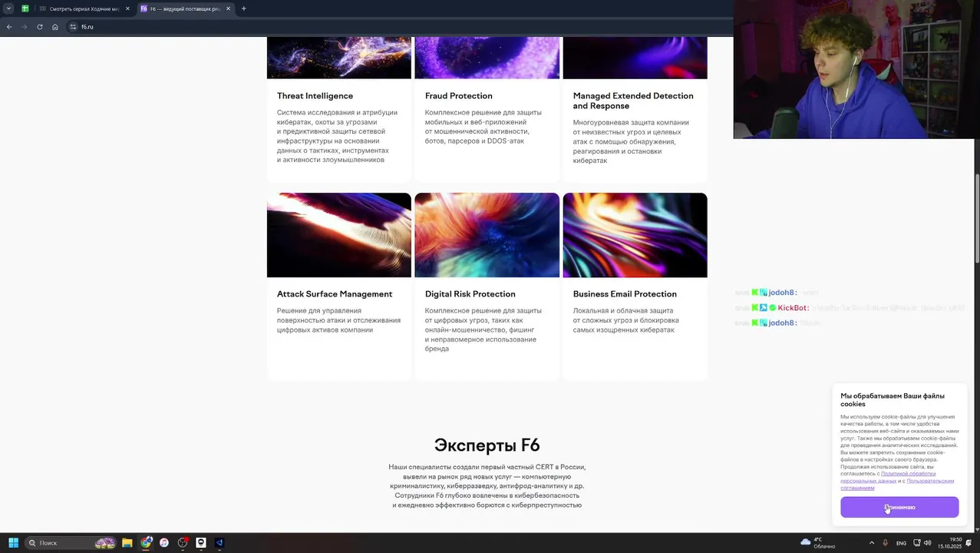980x553 pixels.
Task: Click the Мы обрабатываем Ваши файлы cookies heading
Action: point(893,400)
